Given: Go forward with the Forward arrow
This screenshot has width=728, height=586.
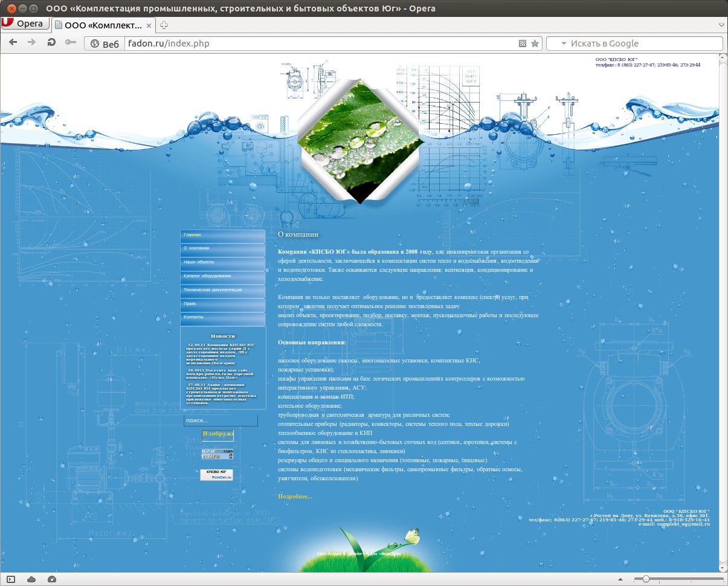Looking at the screenshot, I should pos(32,42).
